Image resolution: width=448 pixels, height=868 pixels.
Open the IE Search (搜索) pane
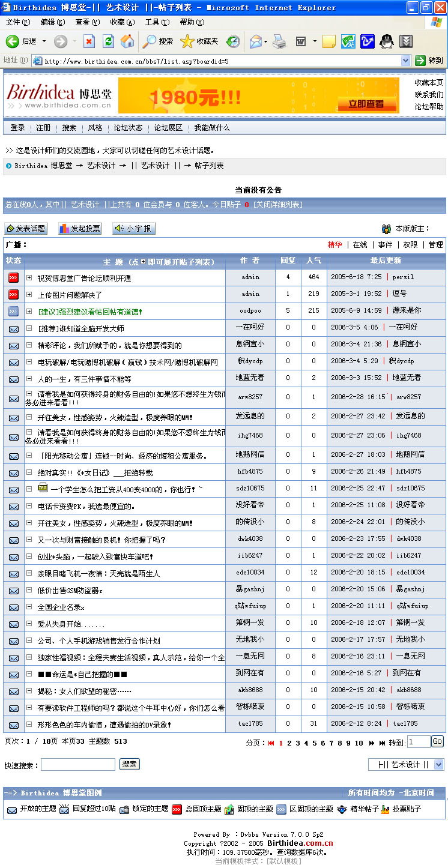pos(158,41)
